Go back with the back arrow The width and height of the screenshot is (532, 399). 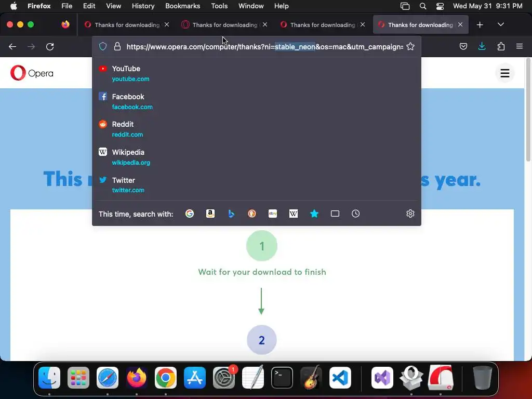tap(12, 46)
